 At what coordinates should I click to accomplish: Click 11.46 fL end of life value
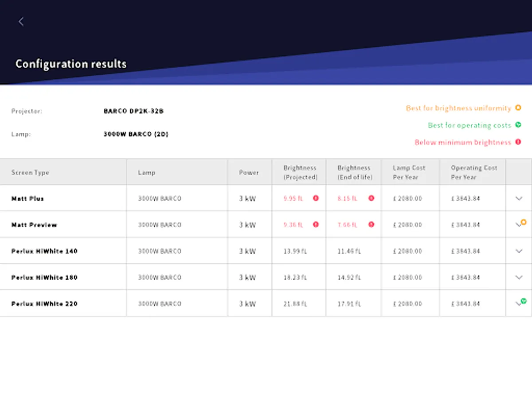349,251
